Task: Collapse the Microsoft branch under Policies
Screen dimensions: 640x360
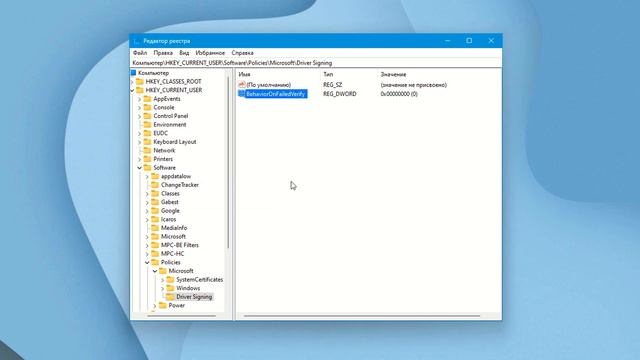Action: [155, 271]
